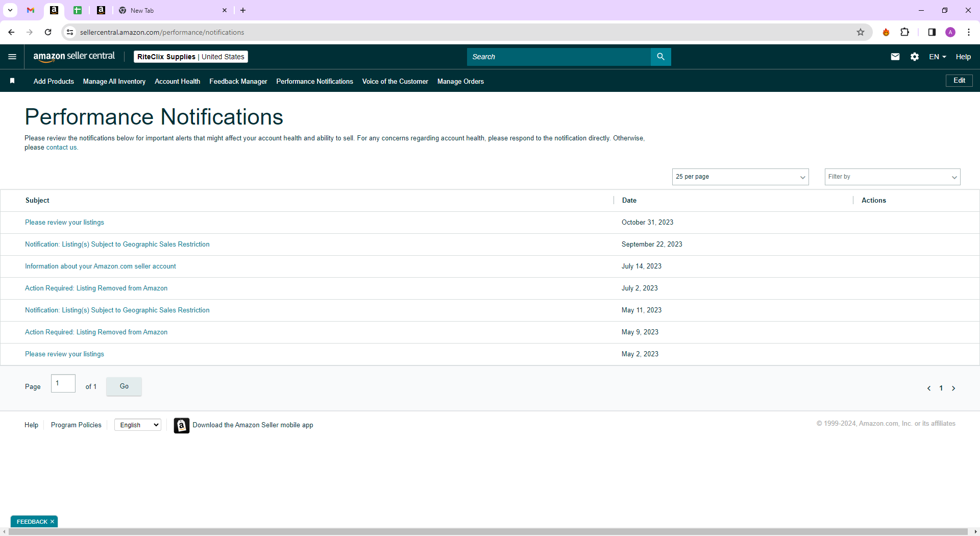View site information icon in address bar
This screenshot has width=980, height=536.
70,32
